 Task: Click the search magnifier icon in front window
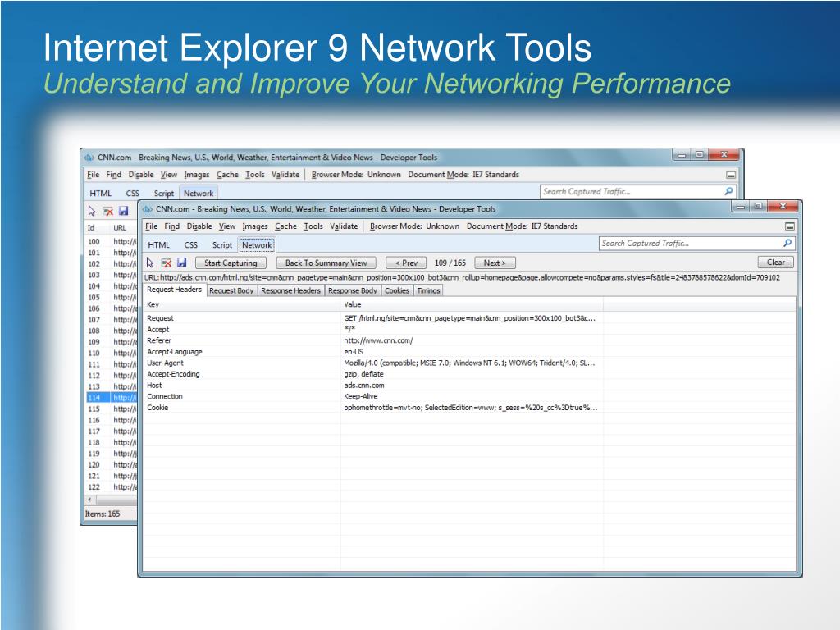pyautogui.click(x=787, y=243)
